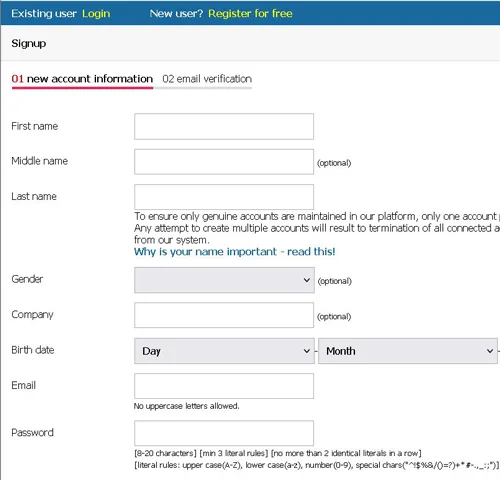The image size is (500, 480).
Task: Select the 02 email verification tab
Action: [207, 79]
